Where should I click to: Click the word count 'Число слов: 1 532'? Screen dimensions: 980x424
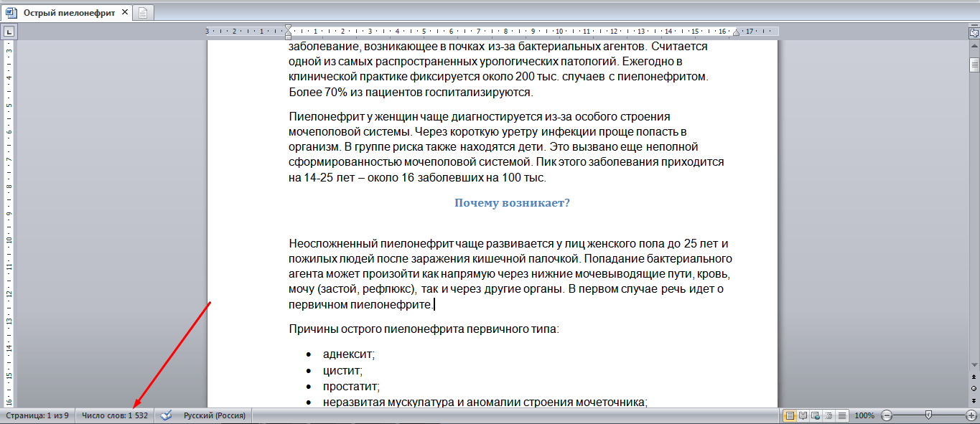(115, 415)
